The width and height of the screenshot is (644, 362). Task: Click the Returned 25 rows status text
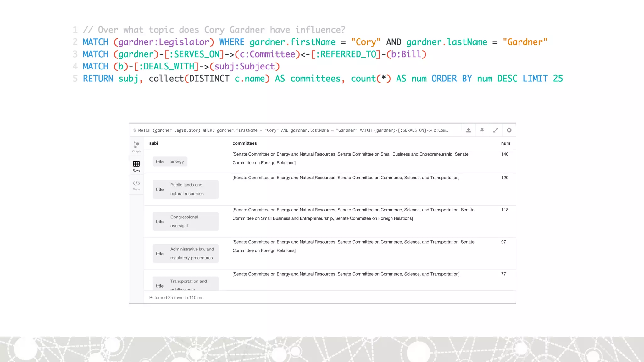pos(176,297)
